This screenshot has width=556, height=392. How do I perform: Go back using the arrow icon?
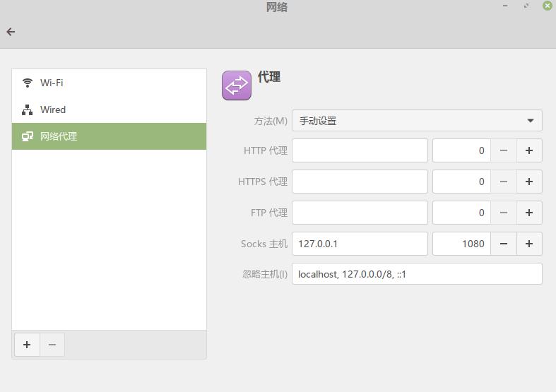(11, 32)
